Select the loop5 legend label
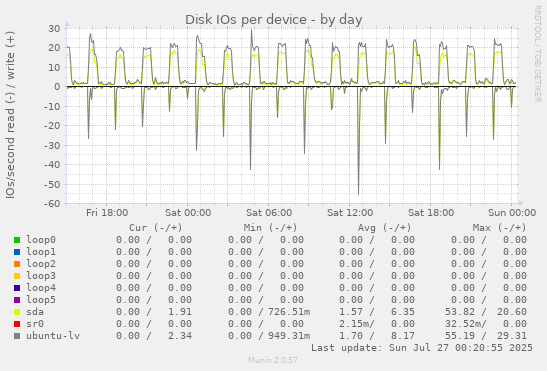Screen dimensions: 547x371 coord(41,299)
